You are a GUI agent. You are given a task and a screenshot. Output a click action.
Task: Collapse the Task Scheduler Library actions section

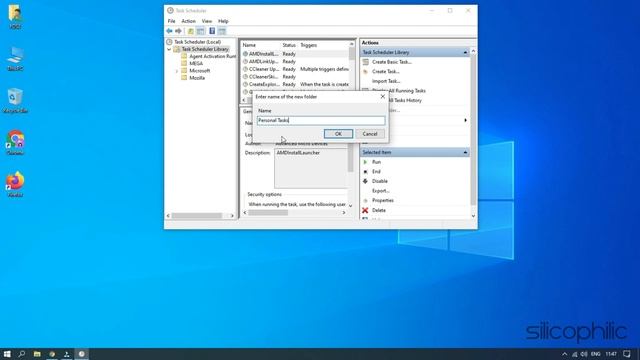point(465,53)
